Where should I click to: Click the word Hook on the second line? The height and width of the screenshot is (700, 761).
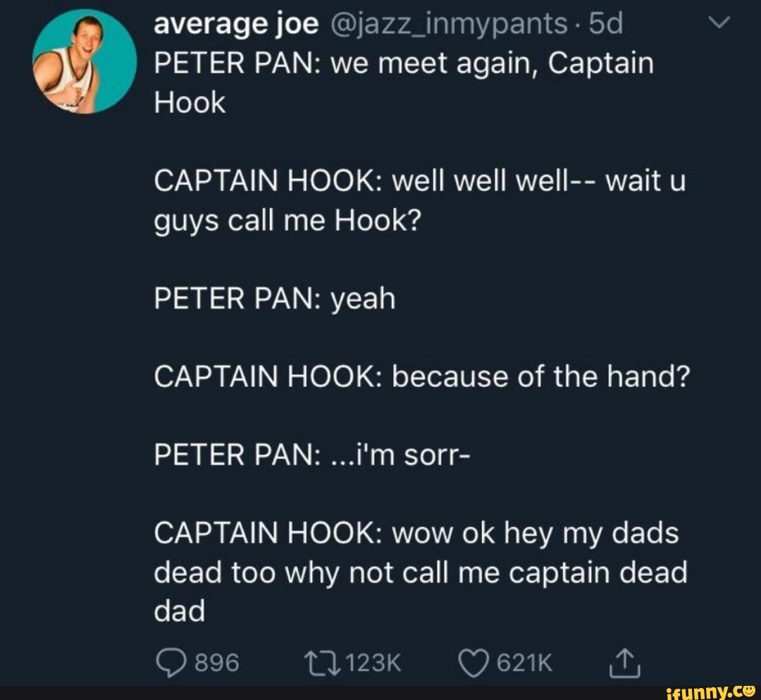[x=190, y=102]
